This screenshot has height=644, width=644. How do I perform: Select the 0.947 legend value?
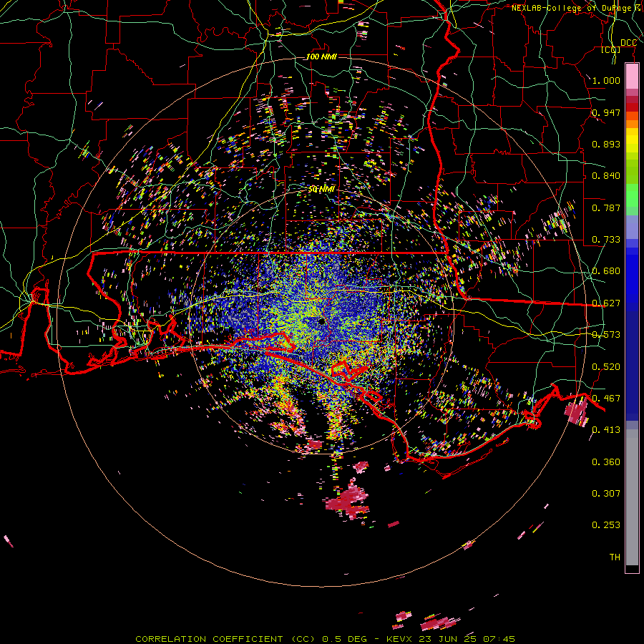606,112
